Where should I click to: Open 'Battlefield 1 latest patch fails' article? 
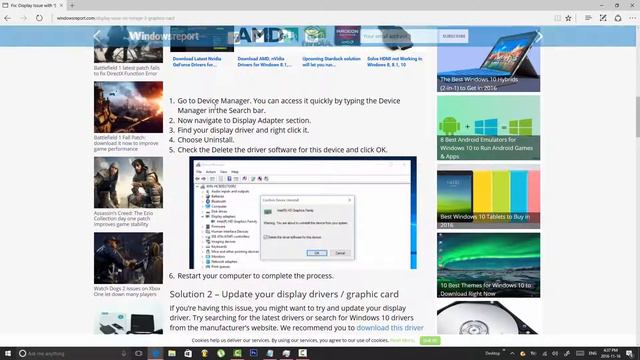tap(127, 71)
